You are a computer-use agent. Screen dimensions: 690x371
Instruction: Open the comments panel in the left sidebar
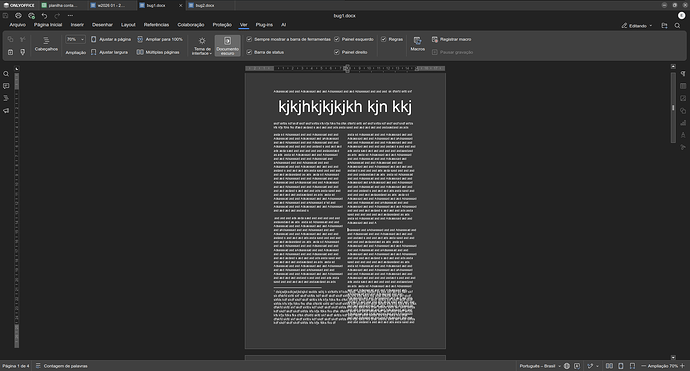coord(6,86)
